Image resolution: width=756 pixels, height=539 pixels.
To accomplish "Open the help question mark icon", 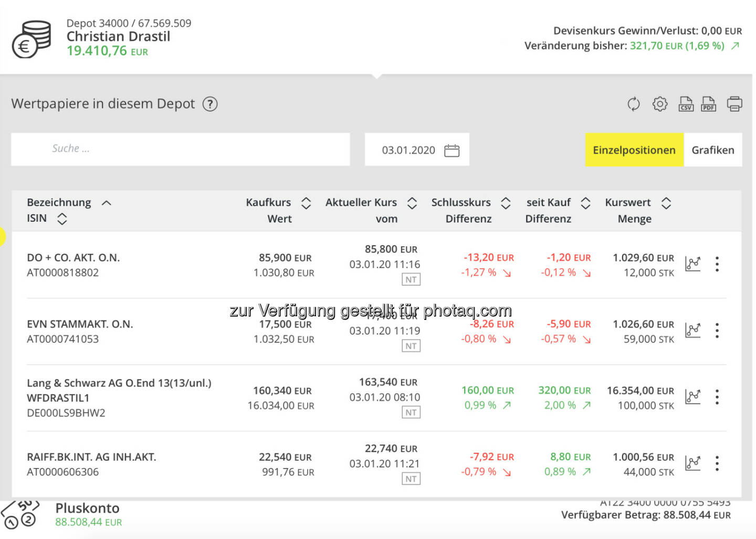I will 210,104.
